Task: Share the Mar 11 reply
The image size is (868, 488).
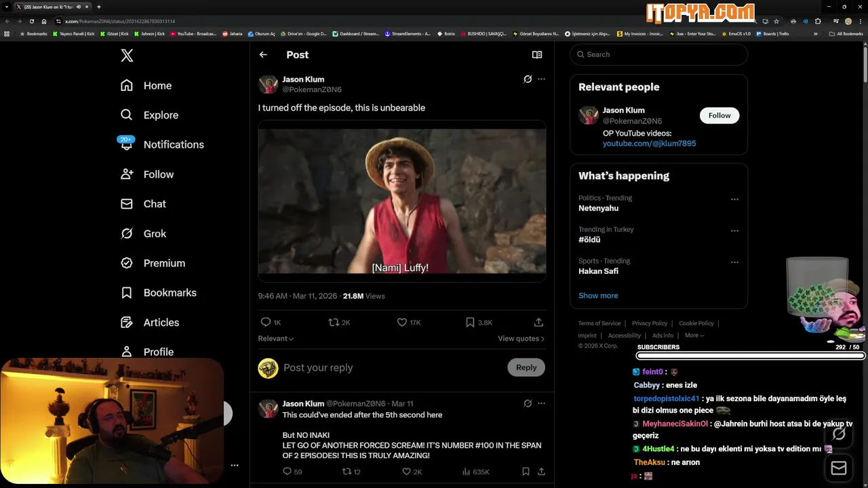Action: 541,472
